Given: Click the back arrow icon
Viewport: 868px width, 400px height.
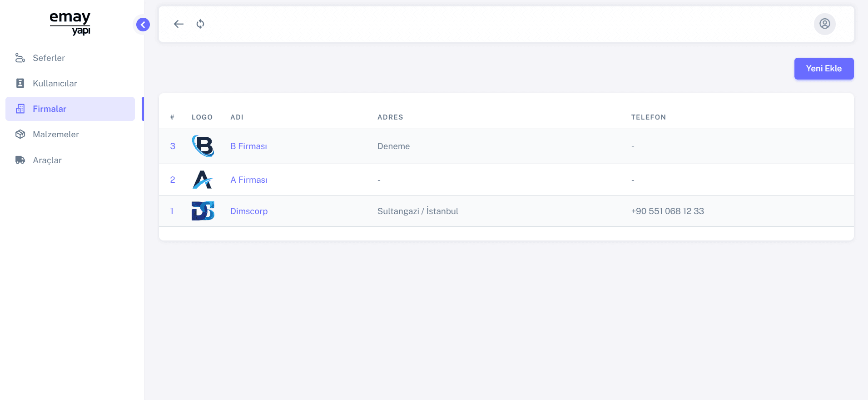Looking at the screenshot, I should point(179,24).
